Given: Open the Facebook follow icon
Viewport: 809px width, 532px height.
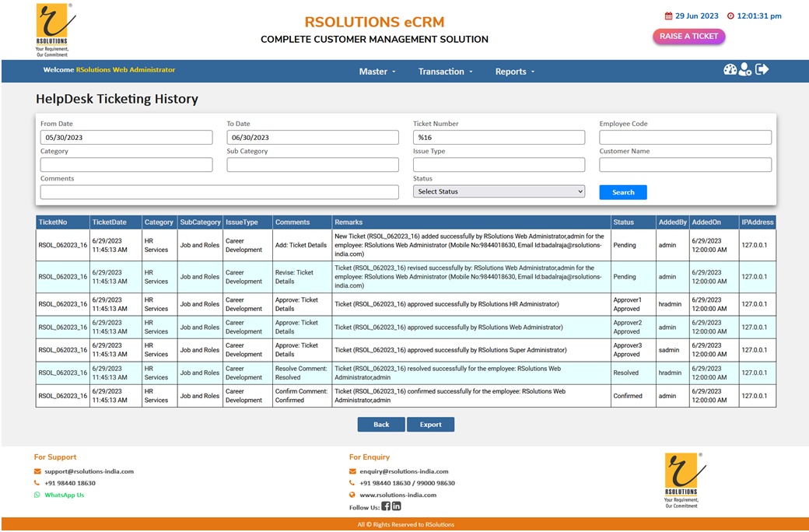Looking at the screenshot, I should (x=386, y=506).
